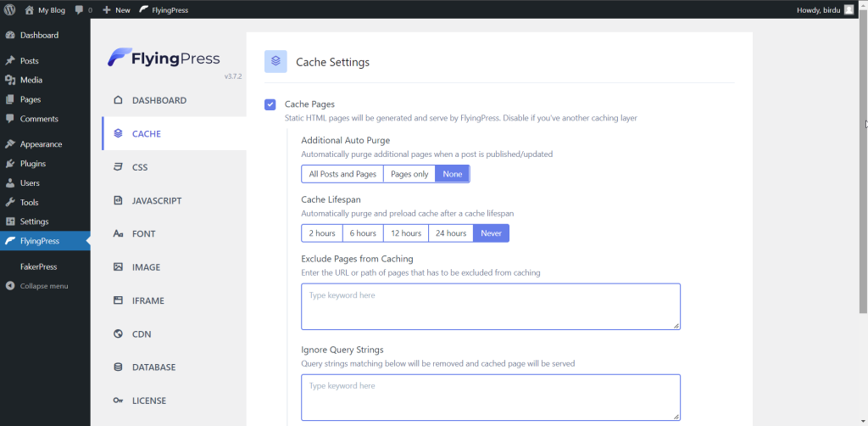Click the Additional Auto Purge label

(x=346, y=140)
